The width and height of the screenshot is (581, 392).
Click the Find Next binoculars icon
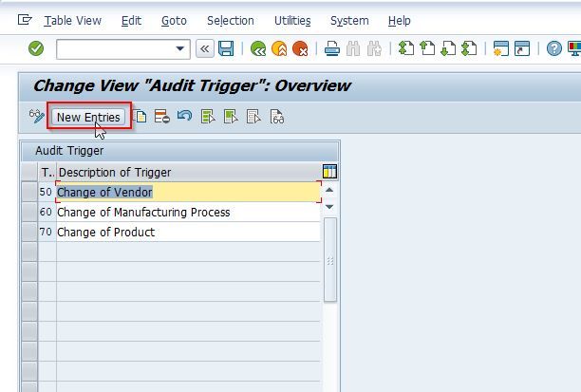click(374, 48)
